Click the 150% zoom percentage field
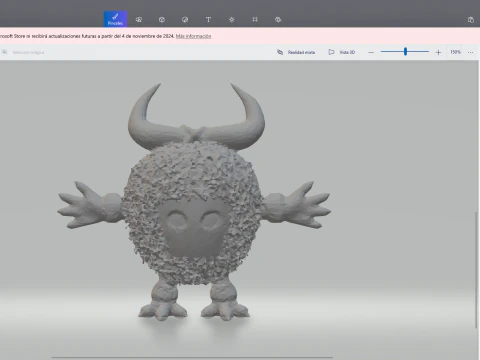 tap(455, 52)
